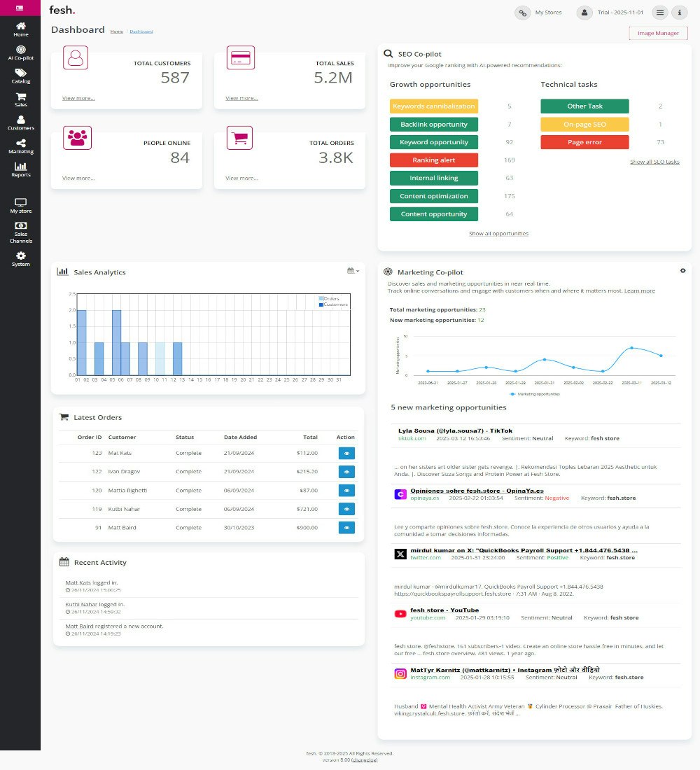Click the view eye button for order 123

pos(346,453)
